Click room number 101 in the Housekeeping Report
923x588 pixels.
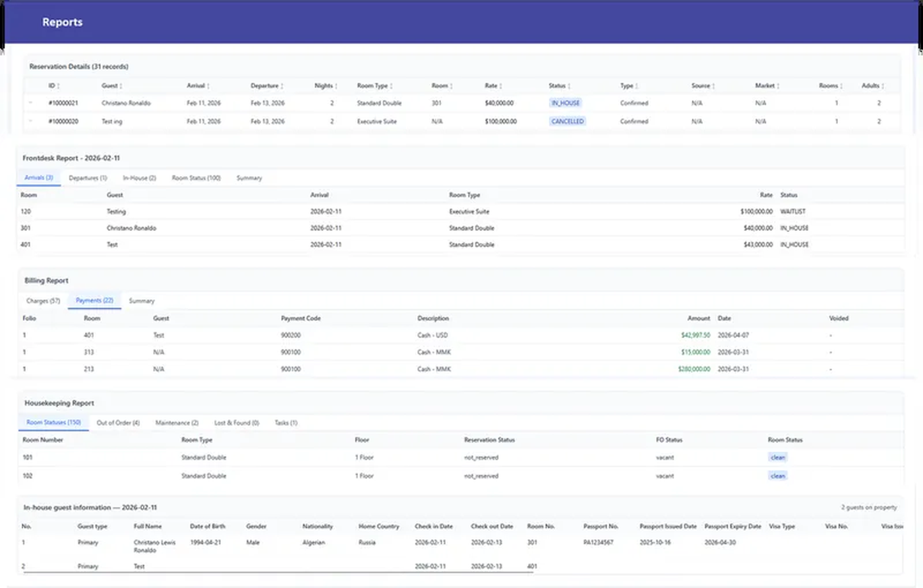point(28,457)
